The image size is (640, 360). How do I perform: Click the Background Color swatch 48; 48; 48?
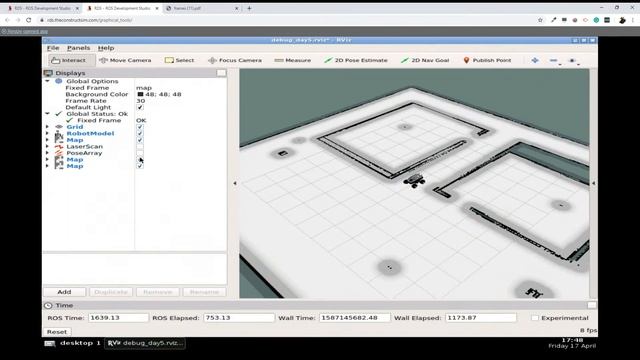(x=140, y=94)
